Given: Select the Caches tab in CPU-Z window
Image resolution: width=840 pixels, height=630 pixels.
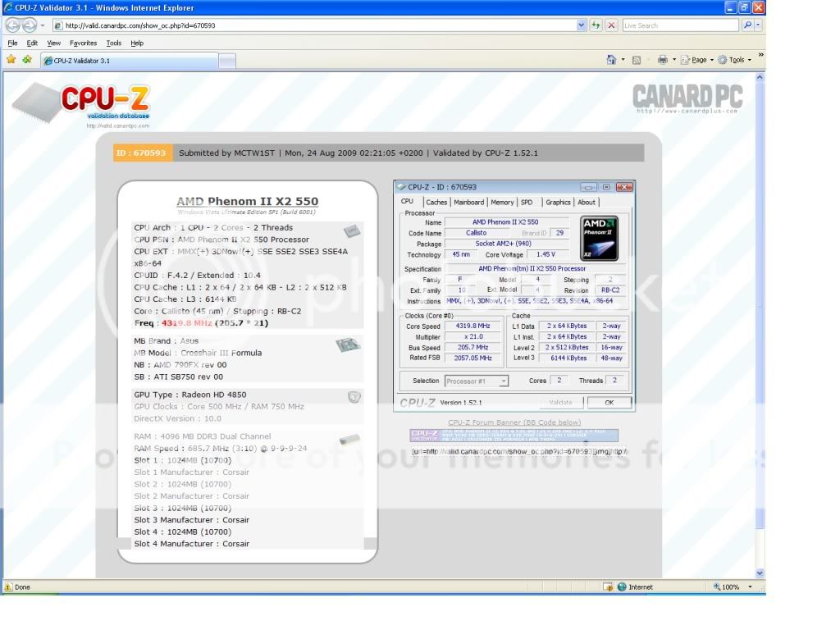Looking at the screenshot, I should (436, 203).
